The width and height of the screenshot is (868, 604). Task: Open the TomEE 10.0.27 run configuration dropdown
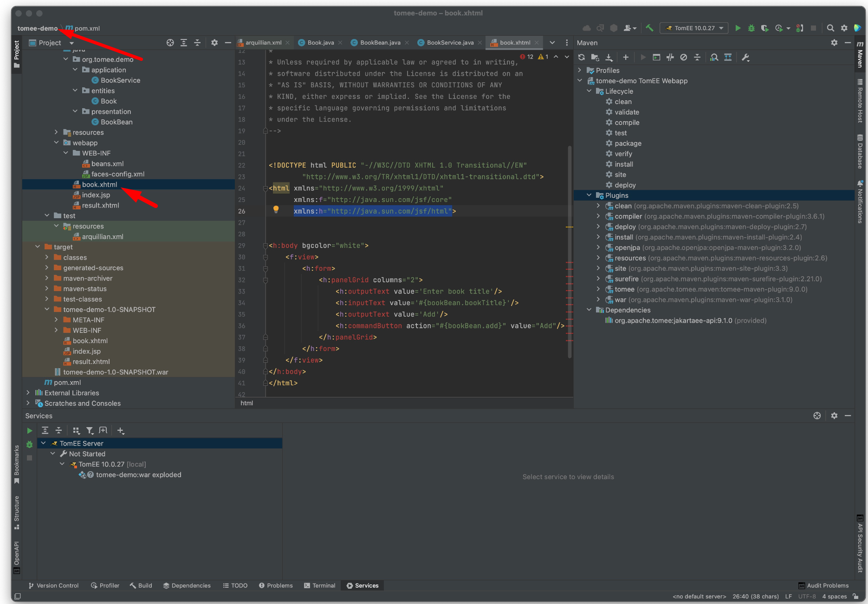coord(694,28)
